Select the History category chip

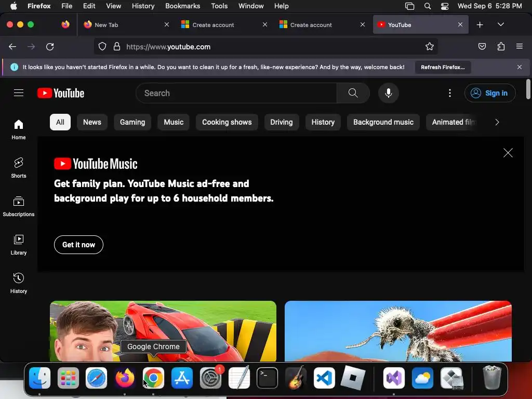click(323, 122)
